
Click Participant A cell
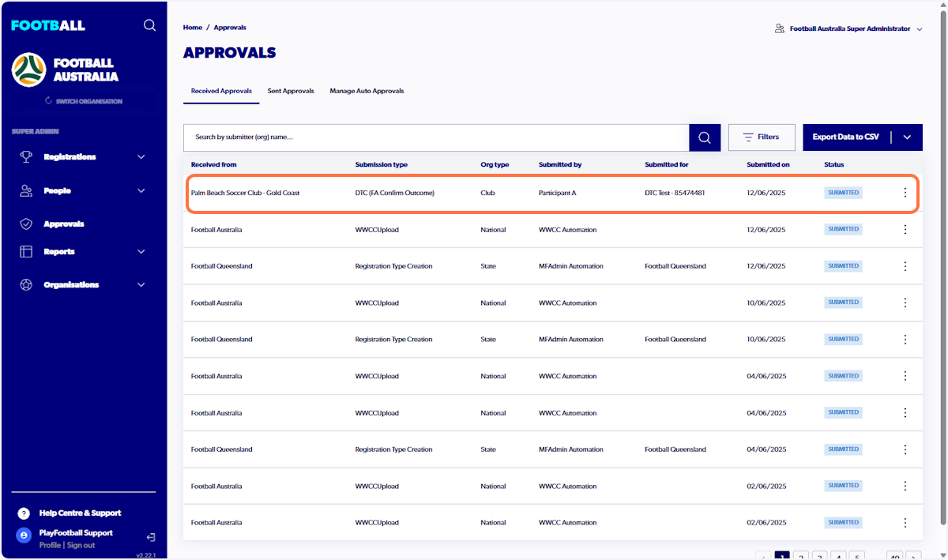pos(558,193)
